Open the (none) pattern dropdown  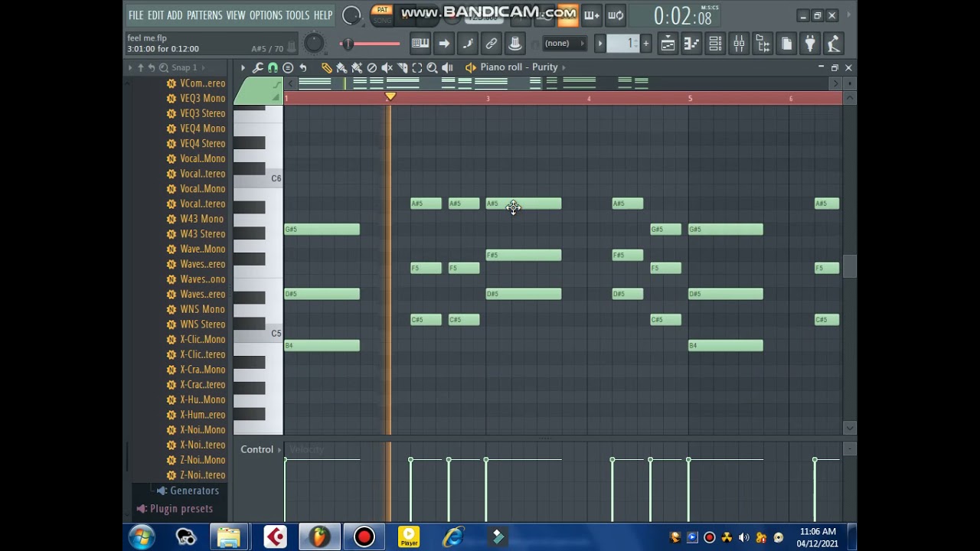point(565,44)
